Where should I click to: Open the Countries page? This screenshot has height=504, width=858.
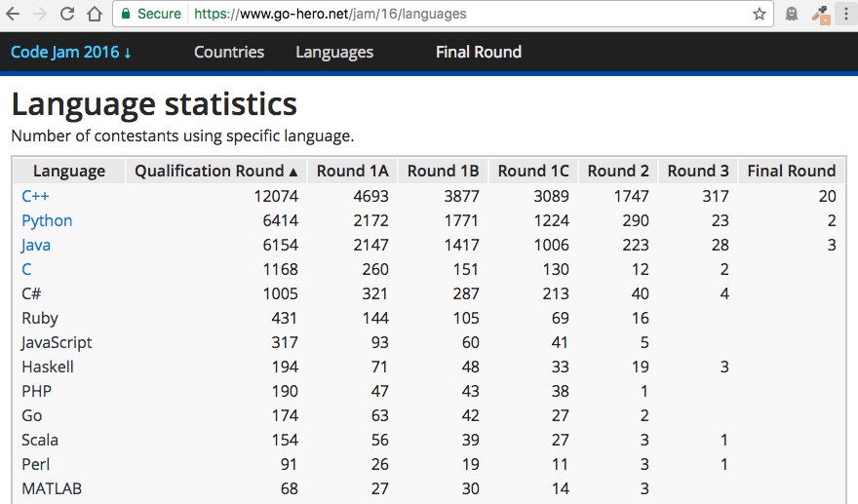[229, 52]
